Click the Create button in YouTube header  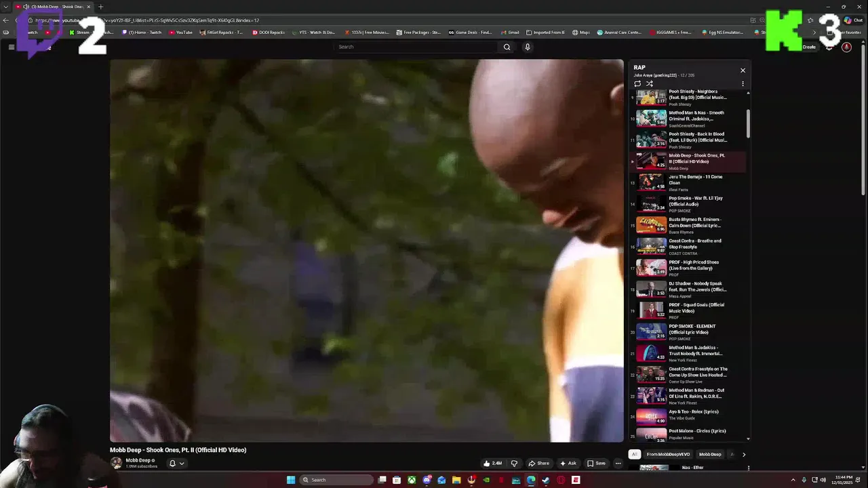(809, 47)
